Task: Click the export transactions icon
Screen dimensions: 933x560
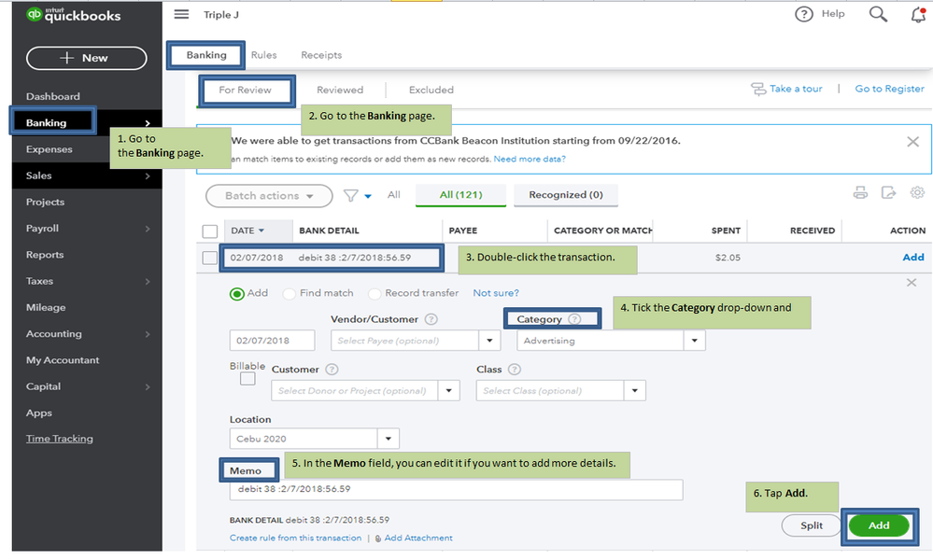Action: pos(889,193)
